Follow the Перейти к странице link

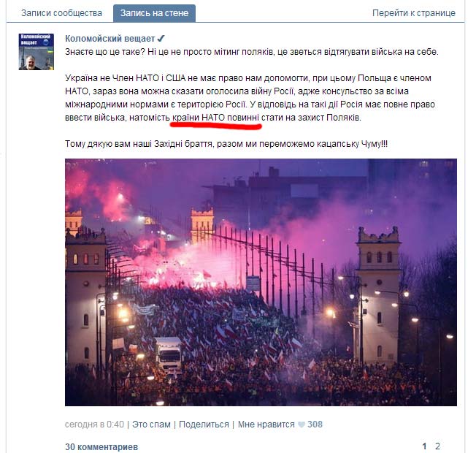coord(414,13)
